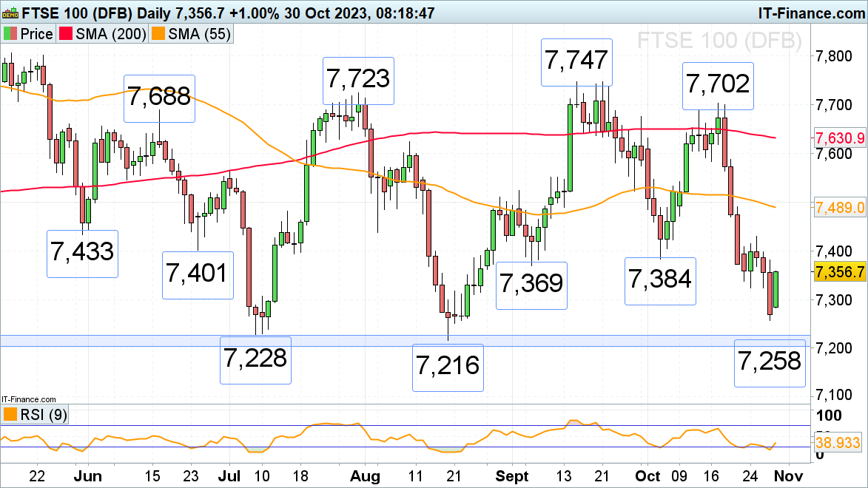Viewport: 868px width, 488px height.
Task: Click the Sept label on time axis
Action: pyautogui.click(x=511, y=475)
